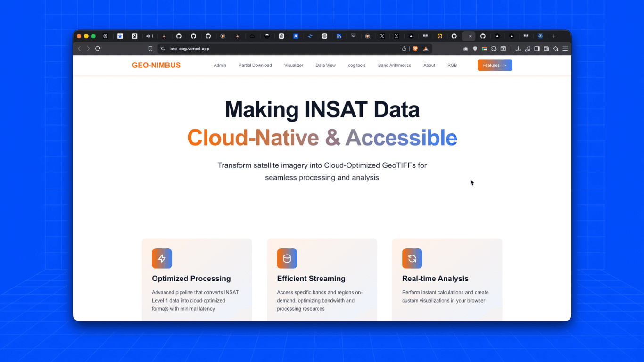
Task: Open the browser hamburger menu
Action: (x=565, y=49)
